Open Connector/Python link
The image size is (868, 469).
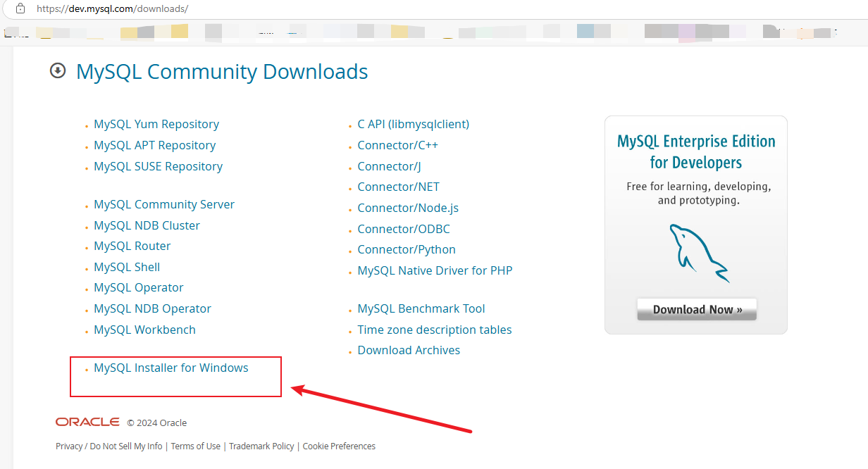[407, 249]
